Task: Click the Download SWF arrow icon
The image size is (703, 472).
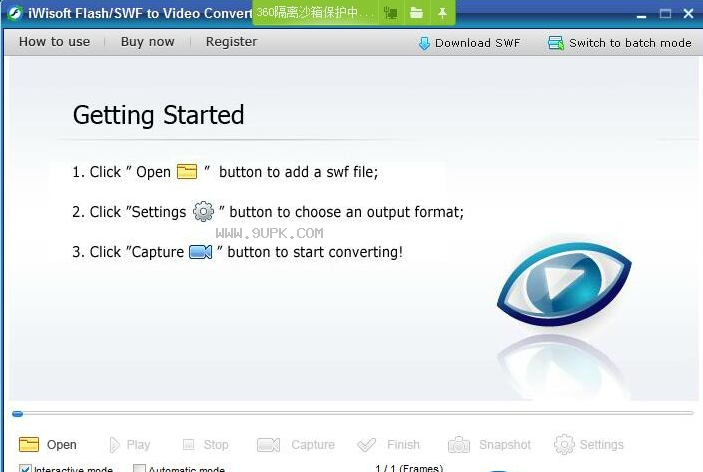Action: tap(424, 43)
